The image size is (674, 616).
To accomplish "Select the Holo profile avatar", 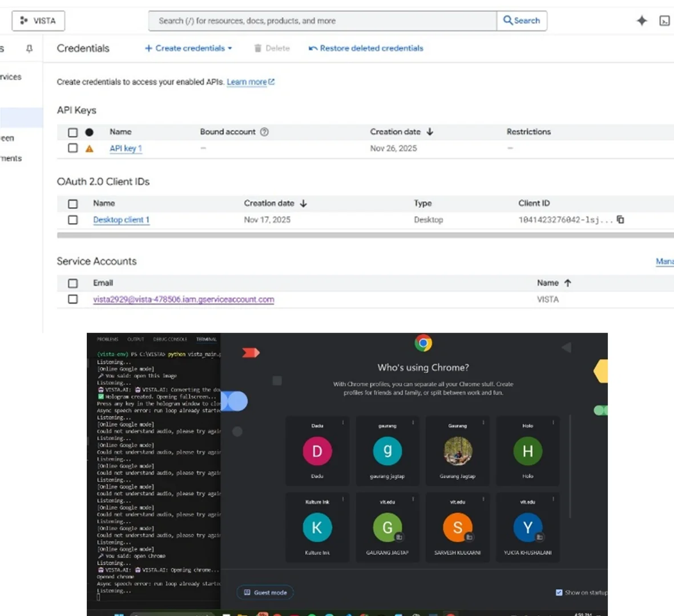I will [528, 451].
